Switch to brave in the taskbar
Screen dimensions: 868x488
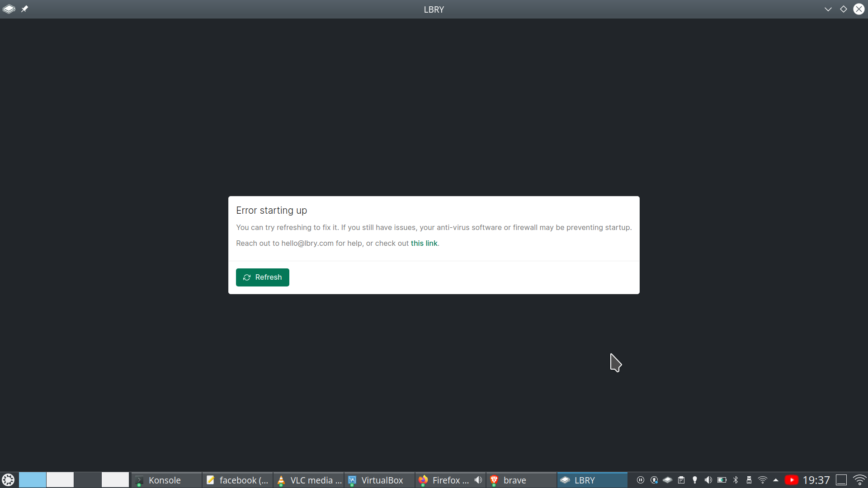pyautogui.click(x=522, y=480)
